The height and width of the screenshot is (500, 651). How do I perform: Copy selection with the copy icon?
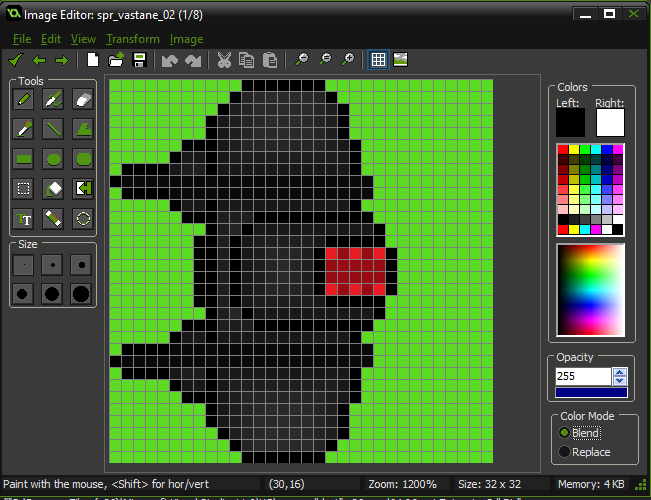[x=247, y=60]
